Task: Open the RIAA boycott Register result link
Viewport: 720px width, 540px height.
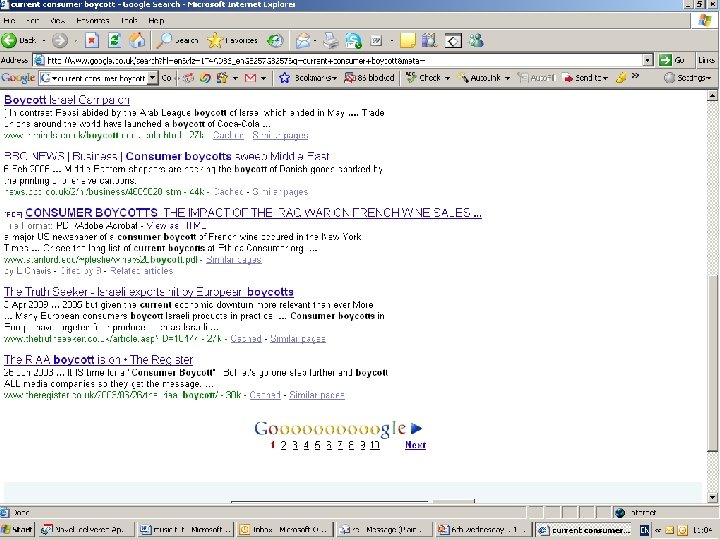Action: (98, 360)
